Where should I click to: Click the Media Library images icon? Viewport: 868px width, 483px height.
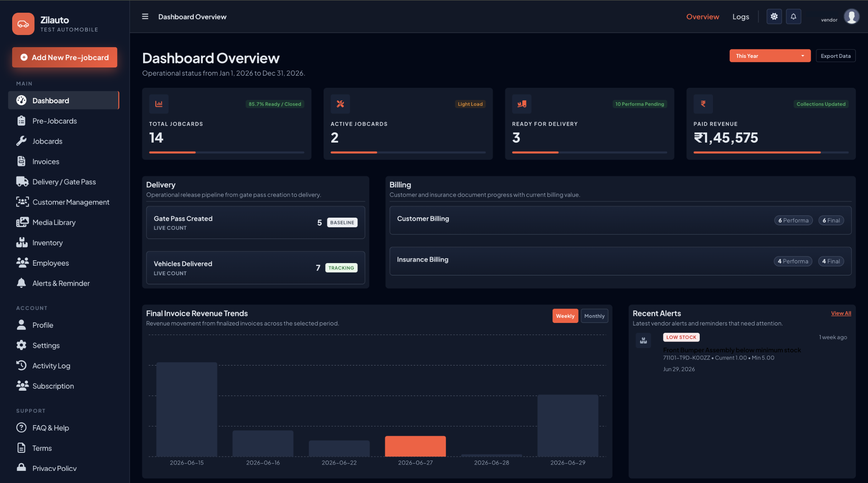(22, 222)
